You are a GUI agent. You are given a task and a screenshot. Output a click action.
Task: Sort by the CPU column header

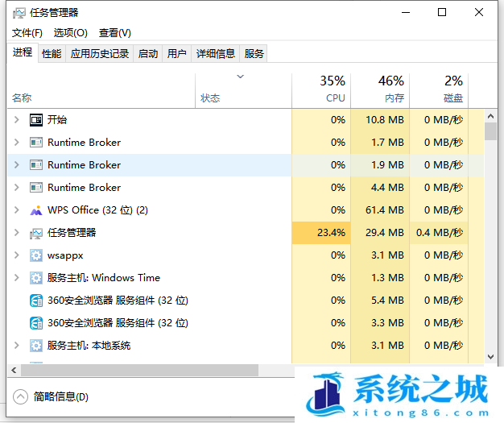(x=321, y=91)
